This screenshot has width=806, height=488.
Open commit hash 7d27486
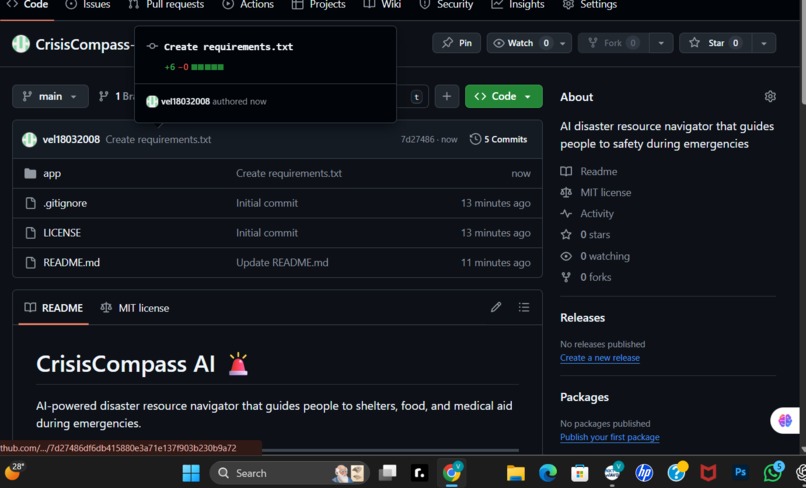pyautogui.click(x=417, y=139)
